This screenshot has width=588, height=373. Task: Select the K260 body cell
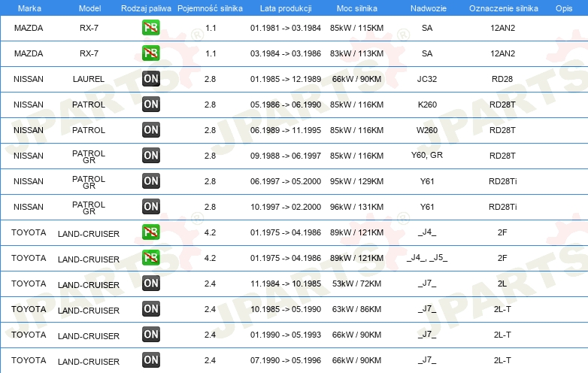427,105
